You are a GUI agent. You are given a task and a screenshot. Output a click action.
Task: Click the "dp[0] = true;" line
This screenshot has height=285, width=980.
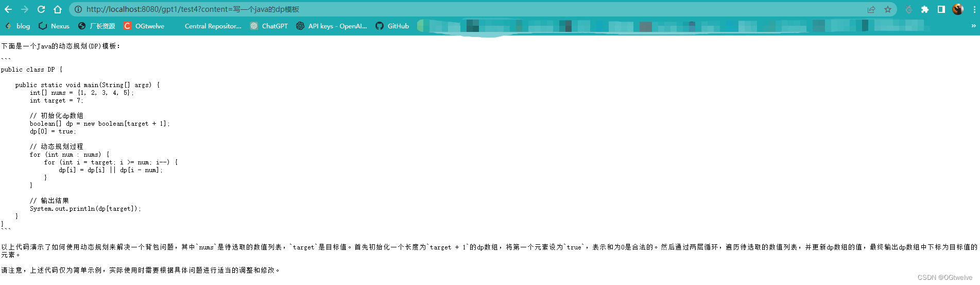point(53,131)
